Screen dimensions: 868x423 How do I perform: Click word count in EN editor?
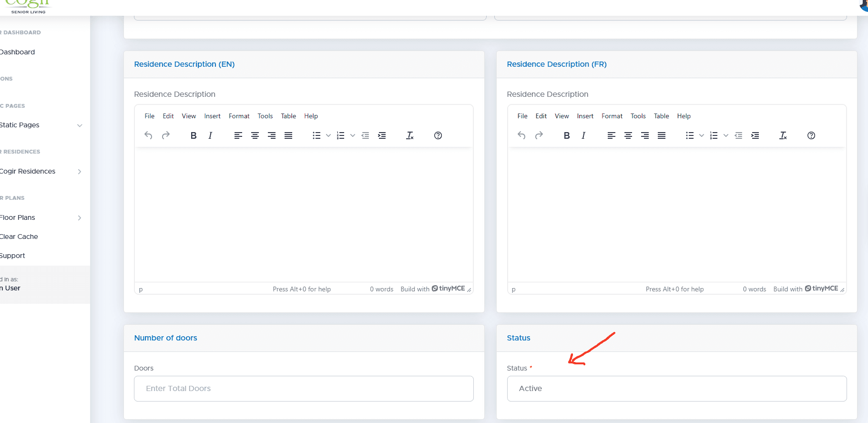pyautogui.click(x=381, y=289)
